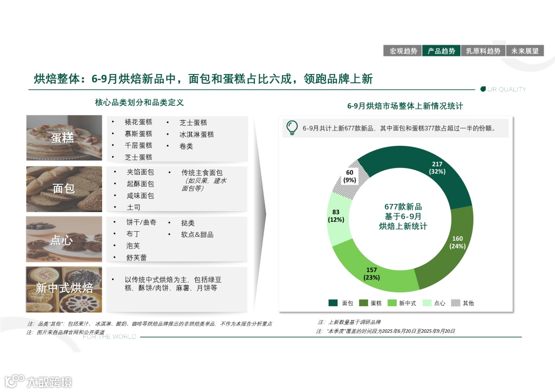Viewport: 555px width, 392px height.
Task: Click the text 挞类
Action: [x=188, y=223]
